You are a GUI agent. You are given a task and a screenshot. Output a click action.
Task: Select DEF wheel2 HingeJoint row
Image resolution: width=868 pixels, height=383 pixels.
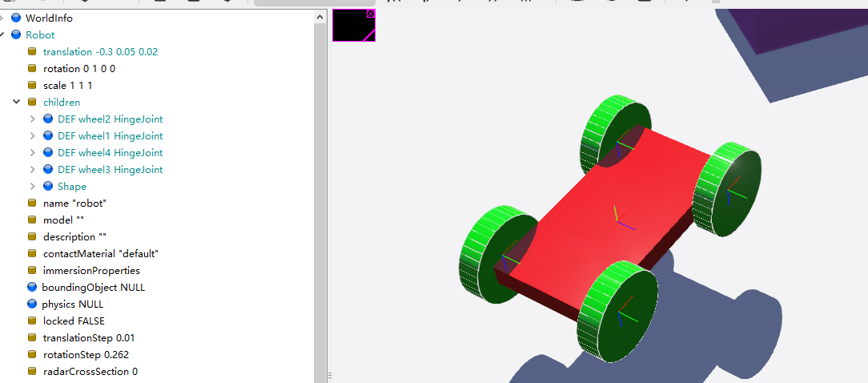(111, 119)
